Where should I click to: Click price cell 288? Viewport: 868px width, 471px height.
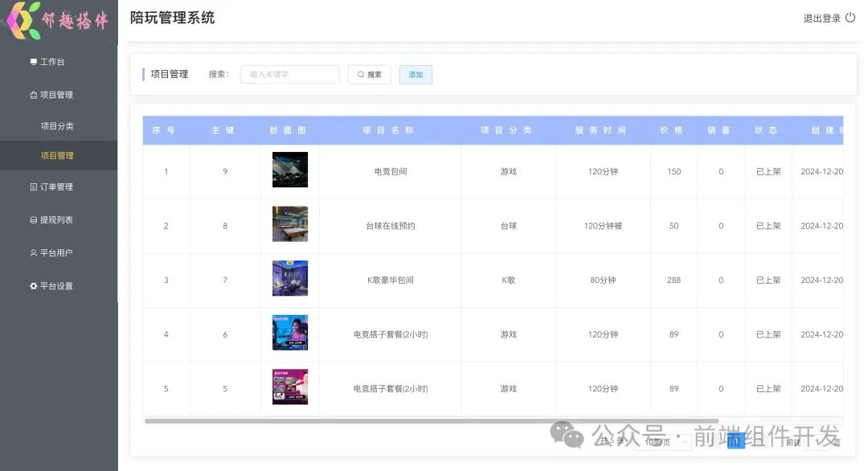coord(674,280)
